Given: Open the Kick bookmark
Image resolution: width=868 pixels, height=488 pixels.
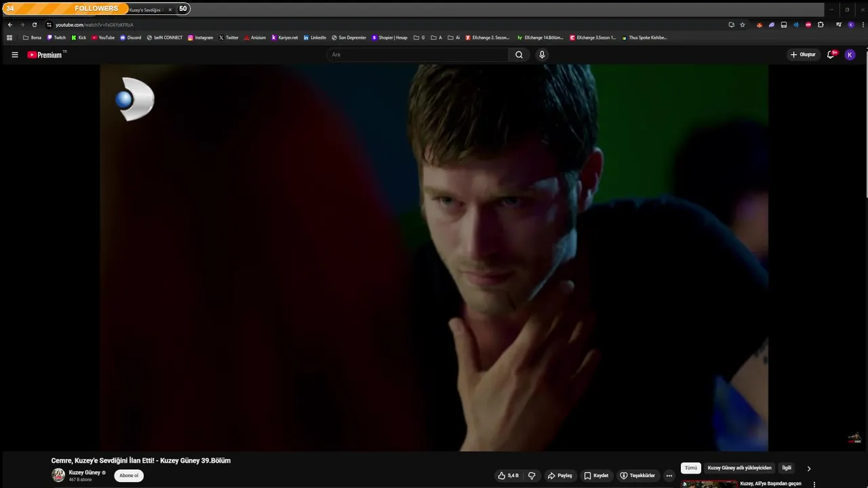Looking at the screenshot, I should [79, 38].
